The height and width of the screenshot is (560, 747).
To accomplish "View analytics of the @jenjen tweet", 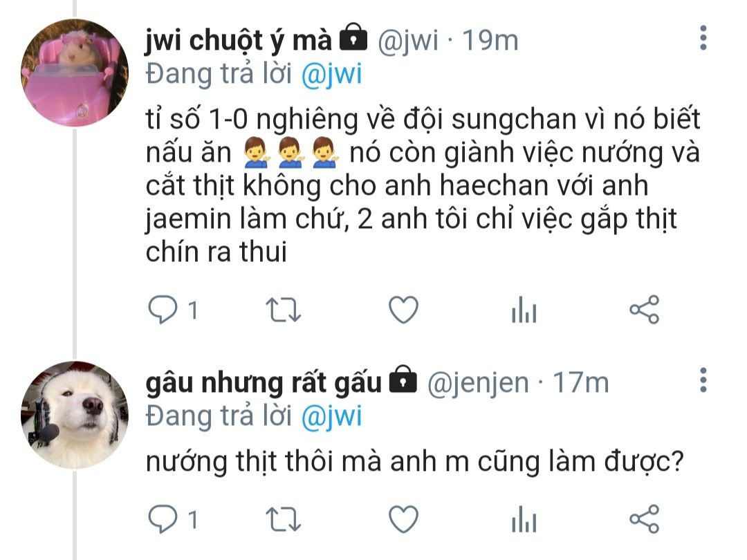I will 524,519.
